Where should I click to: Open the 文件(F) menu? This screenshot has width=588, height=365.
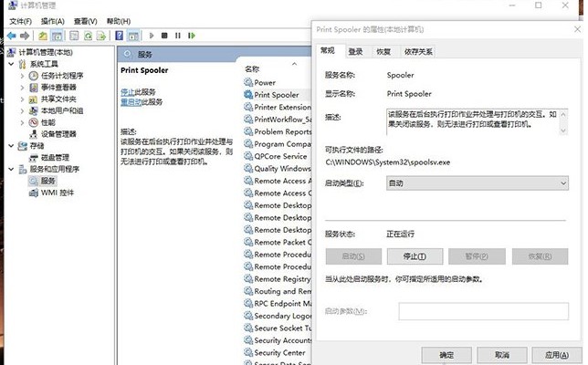[x=21, y=21]
